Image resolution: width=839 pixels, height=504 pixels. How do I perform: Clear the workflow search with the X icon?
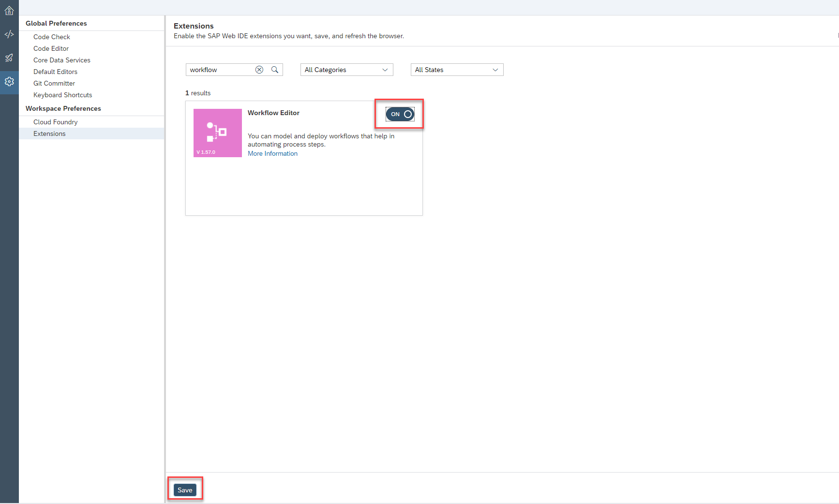pos(259,70)
